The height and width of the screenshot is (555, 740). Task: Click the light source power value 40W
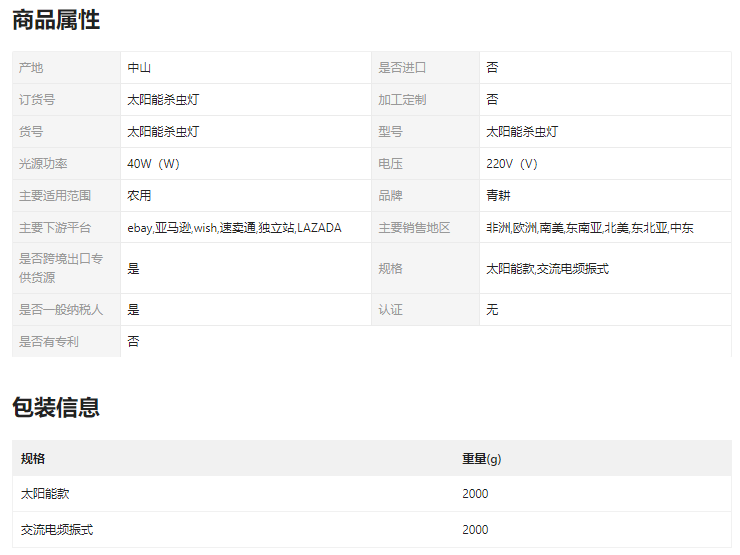click(153, 164)
